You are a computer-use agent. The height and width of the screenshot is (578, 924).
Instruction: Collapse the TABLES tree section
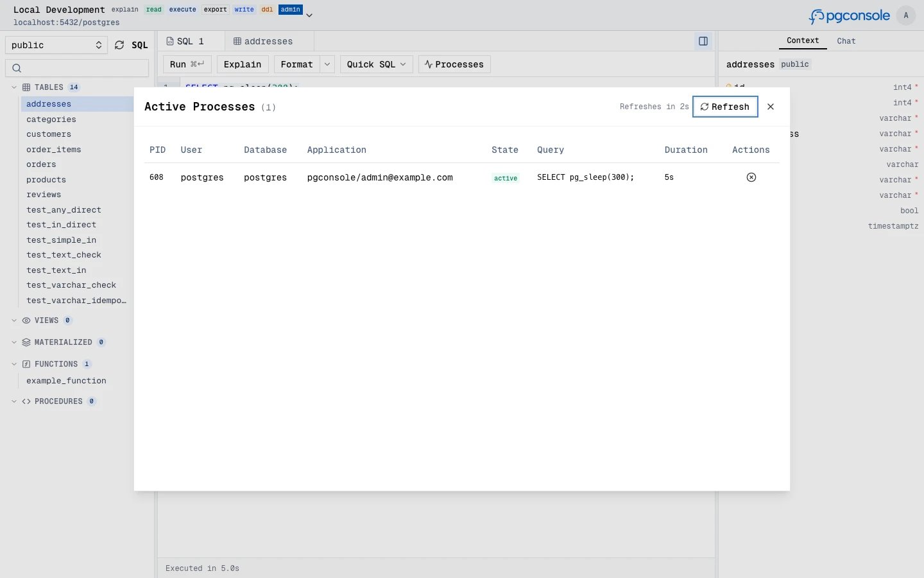[x=14, y=87]
